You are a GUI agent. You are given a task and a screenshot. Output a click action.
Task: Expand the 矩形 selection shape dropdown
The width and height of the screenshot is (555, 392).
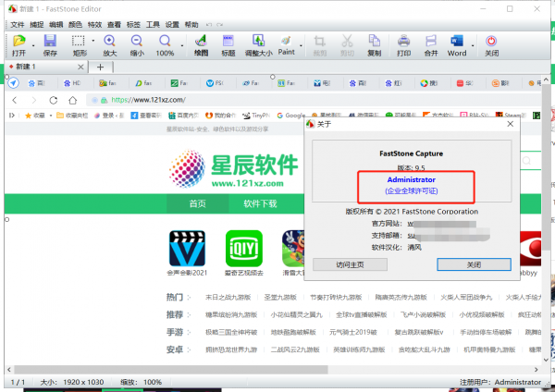coord(93,41)
